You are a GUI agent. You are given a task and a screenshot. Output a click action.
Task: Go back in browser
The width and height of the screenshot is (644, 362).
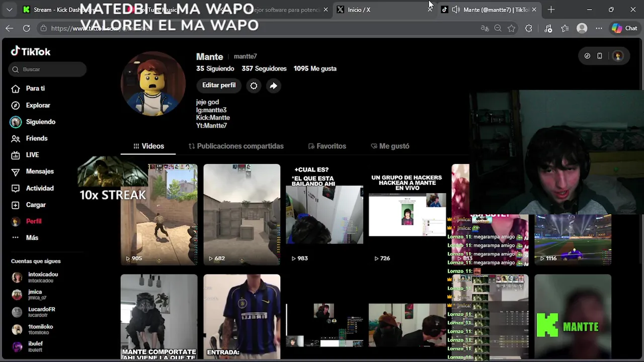(x=10, y=28)
